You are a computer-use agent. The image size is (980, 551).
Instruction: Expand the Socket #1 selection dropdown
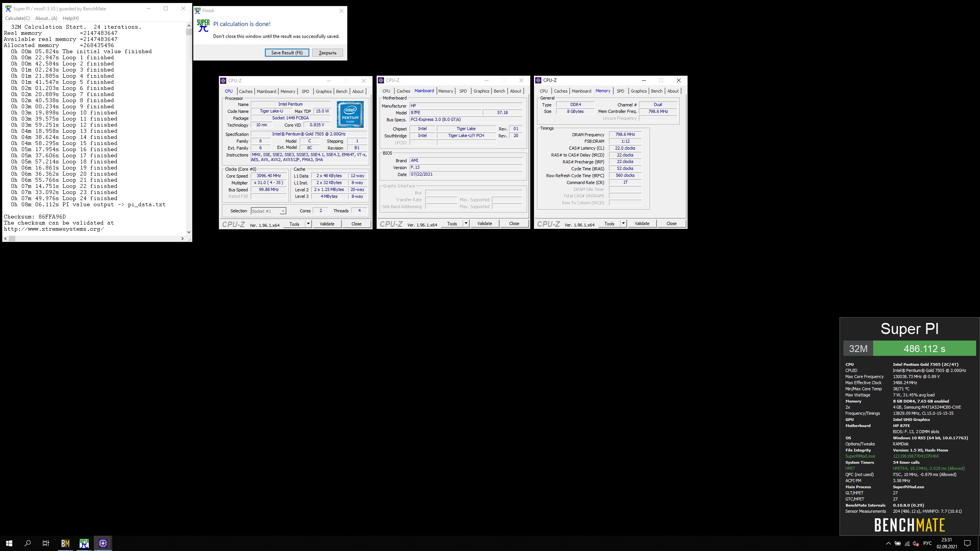click(283, 211)
